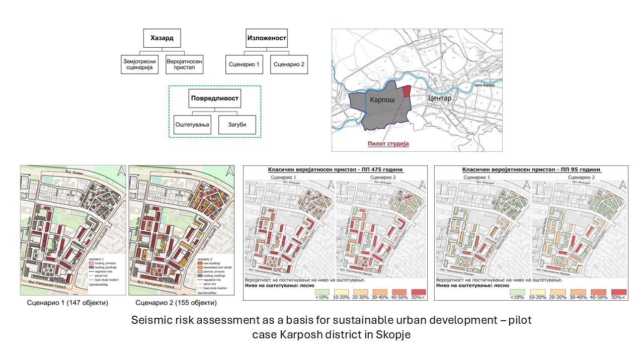644x362 pixels.
Task: Select the Оштетувања box
Action: (x=192, y=125)
